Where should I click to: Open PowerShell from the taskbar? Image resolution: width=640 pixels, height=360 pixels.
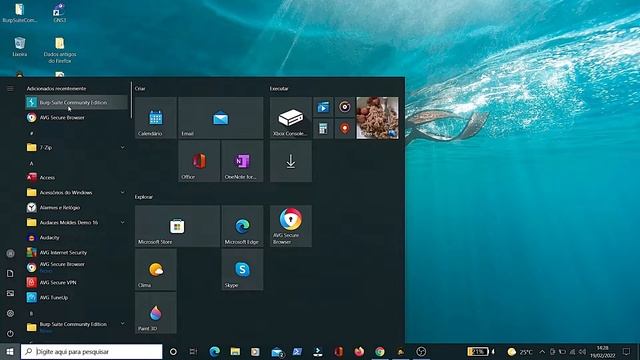click(x=297, y=351)
